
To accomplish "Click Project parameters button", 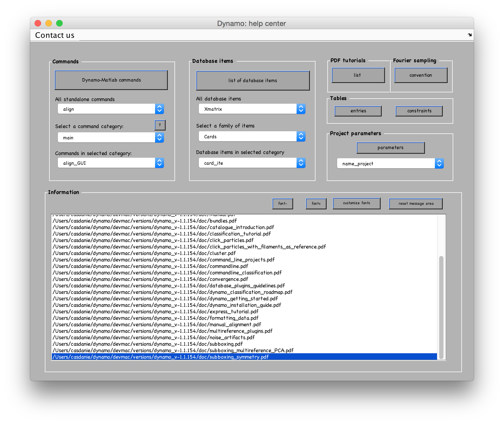I will click(391, 148).
